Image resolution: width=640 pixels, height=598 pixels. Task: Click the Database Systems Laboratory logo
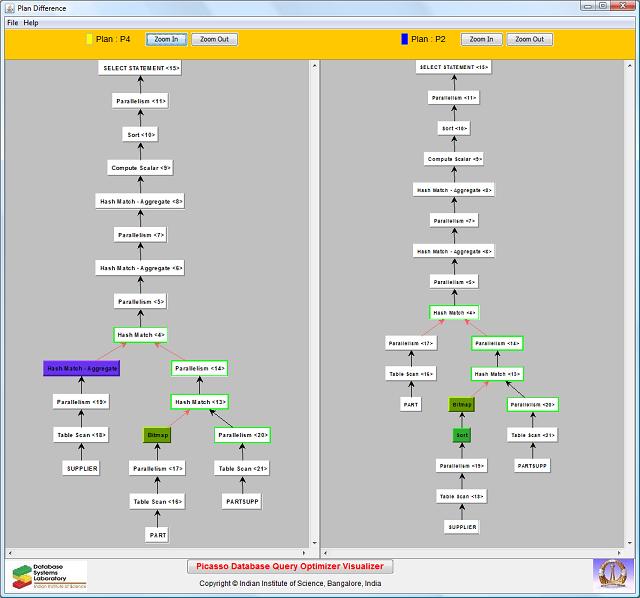tap(48, 574)
